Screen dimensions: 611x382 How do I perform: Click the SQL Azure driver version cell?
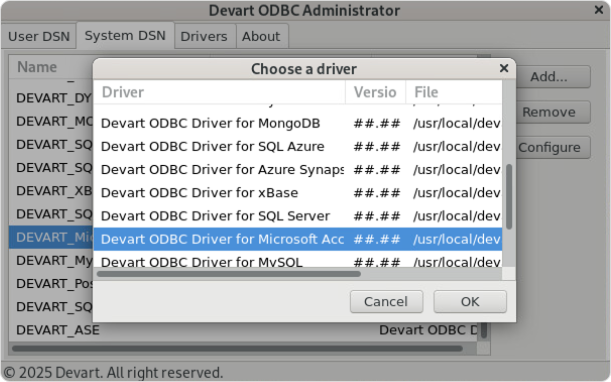pyautogui.click(x=376, y=147)
